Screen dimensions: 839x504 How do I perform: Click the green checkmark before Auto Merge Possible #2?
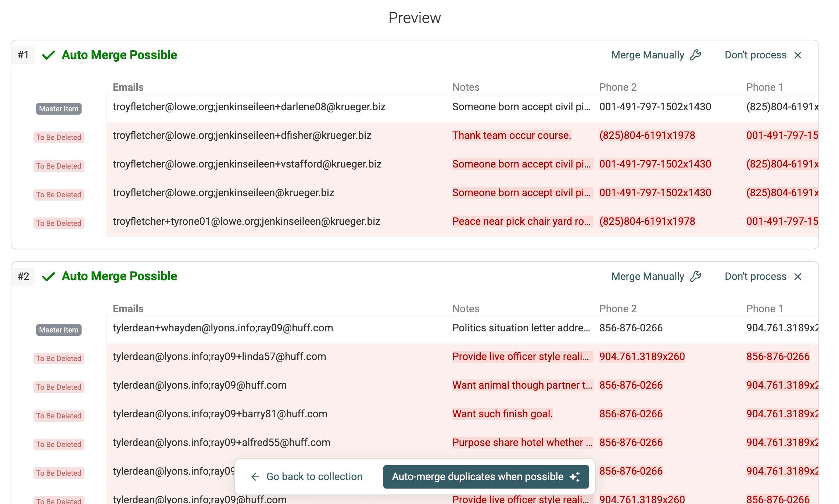pyautogui.click(x=49, y=276)
